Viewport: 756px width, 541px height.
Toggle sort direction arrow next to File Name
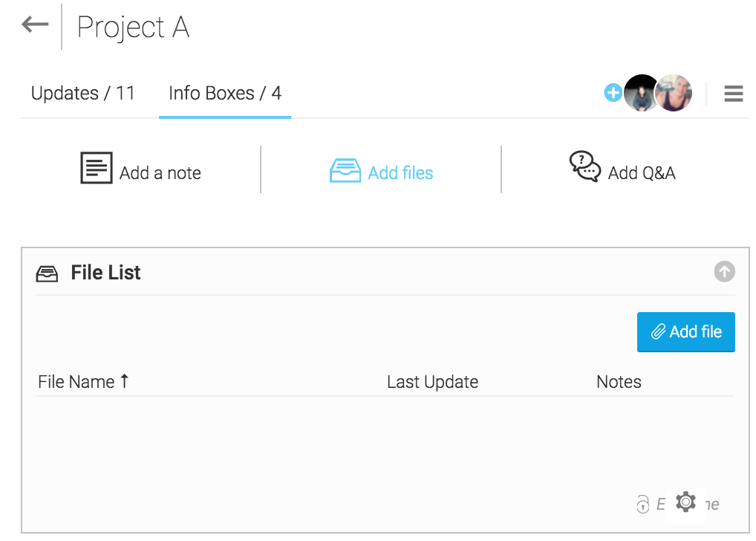tap(125, 380)
